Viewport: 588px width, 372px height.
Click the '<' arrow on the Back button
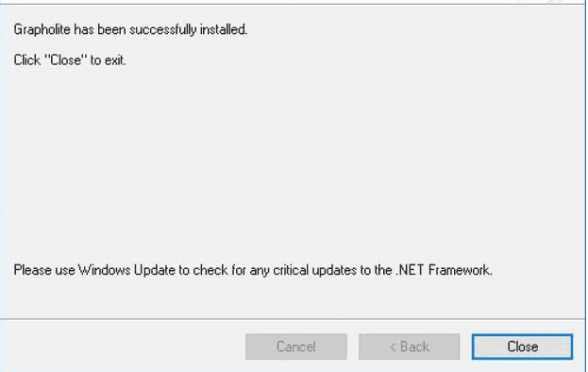point(393,347)
